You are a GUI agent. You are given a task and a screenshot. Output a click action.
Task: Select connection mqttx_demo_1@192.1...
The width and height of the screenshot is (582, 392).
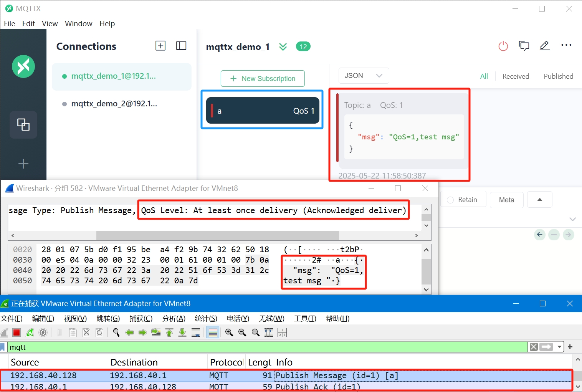click(x=122, y=76)
